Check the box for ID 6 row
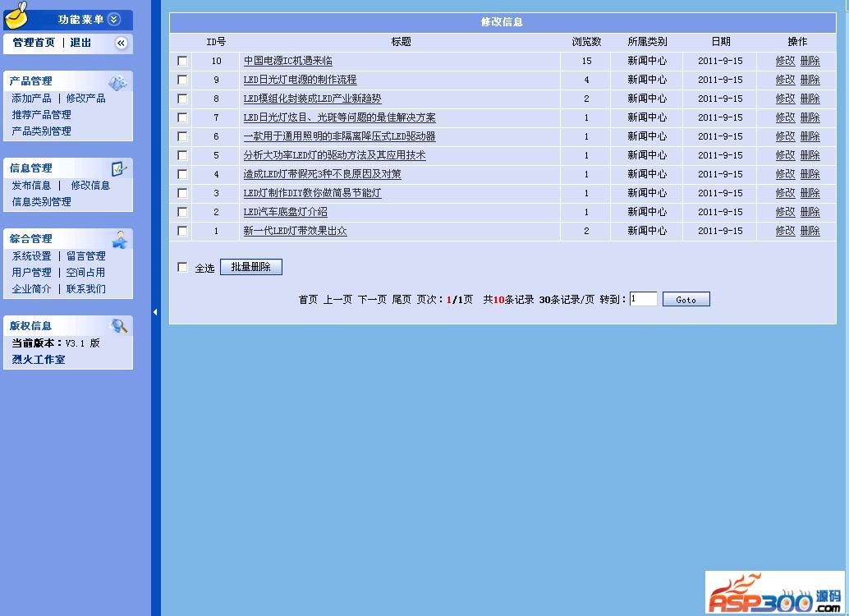The width and height of the screenshot is (849, 616). (x=182, y=136)
